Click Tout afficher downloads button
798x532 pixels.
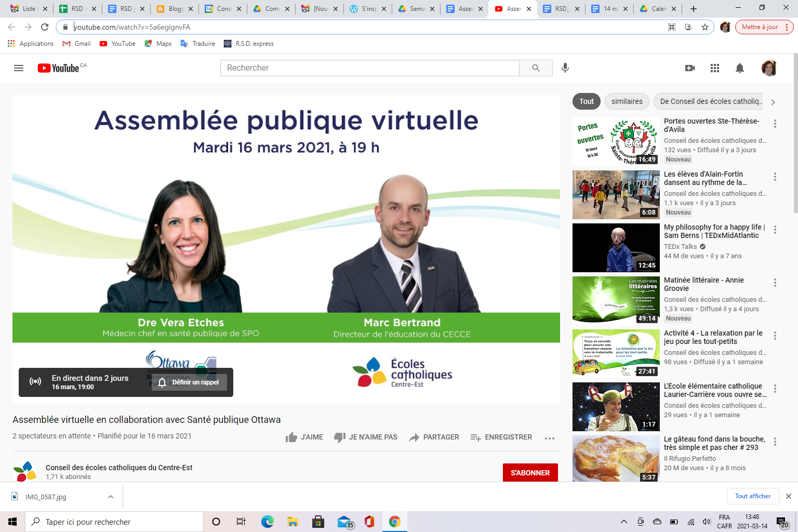(x=753, y=496)
